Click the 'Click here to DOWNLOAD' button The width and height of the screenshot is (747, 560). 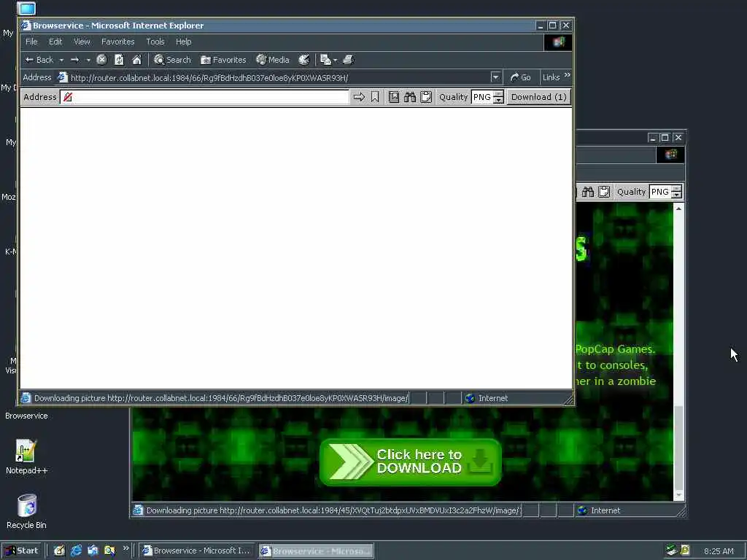click(x=411, y=462)
